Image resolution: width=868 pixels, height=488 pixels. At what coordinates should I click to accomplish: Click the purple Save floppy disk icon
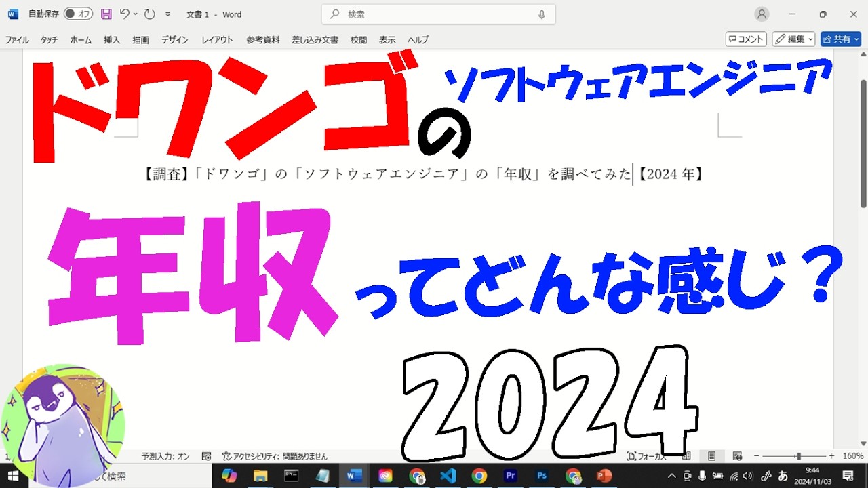coord(106,14)
